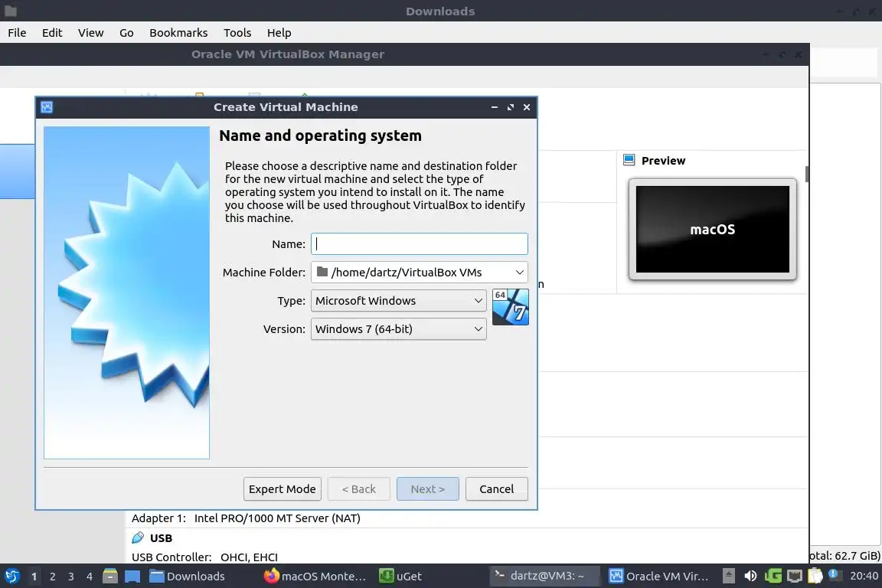Click the 'OHCI, EHCI' USB controller text

(x=249, y=557)
